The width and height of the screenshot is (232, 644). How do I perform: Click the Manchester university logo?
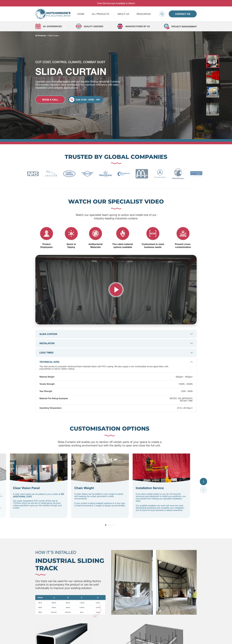tap(196, 174)
